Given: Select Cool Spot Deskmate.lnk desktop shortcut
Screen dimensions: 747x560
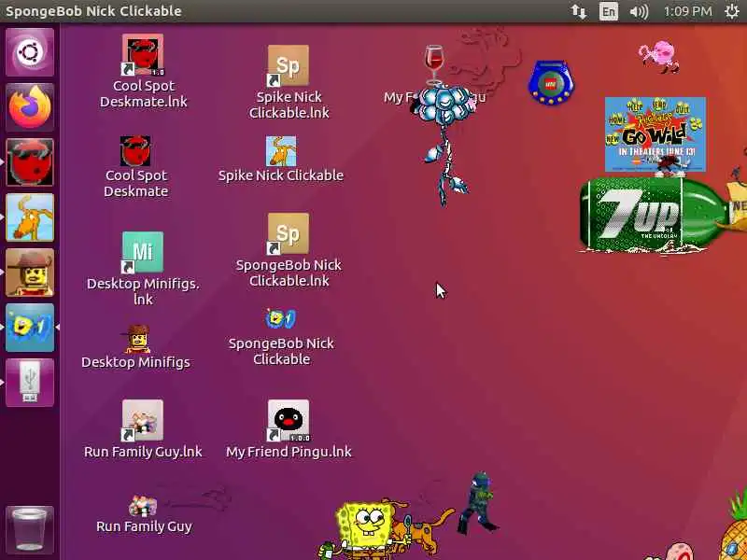Looking at the screenshot, I should pyautogui.click(x=143, y=72).
